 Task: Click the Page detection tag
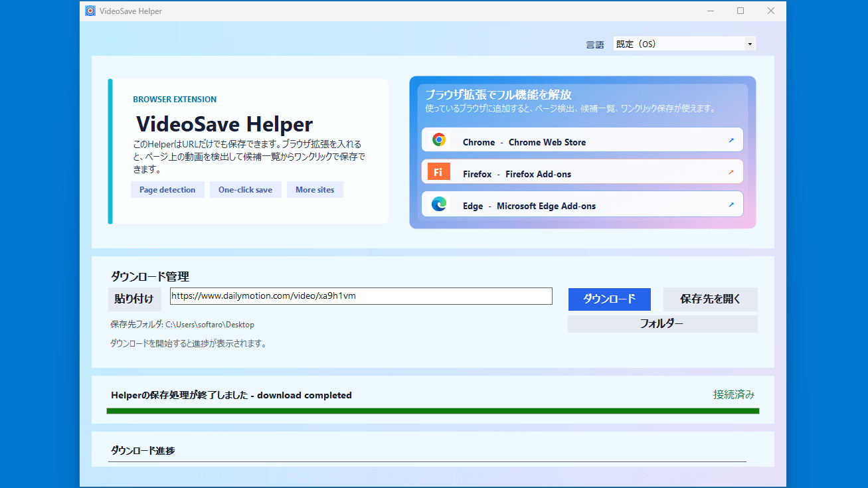167,190
